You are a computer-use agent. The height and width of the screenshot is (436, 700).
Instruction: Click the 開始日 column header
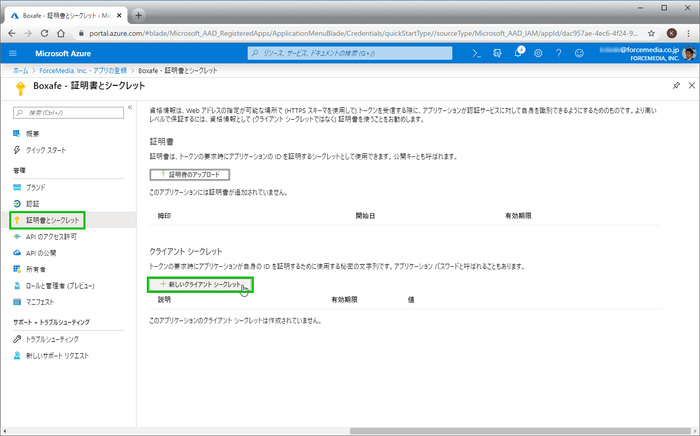[365, 216]
